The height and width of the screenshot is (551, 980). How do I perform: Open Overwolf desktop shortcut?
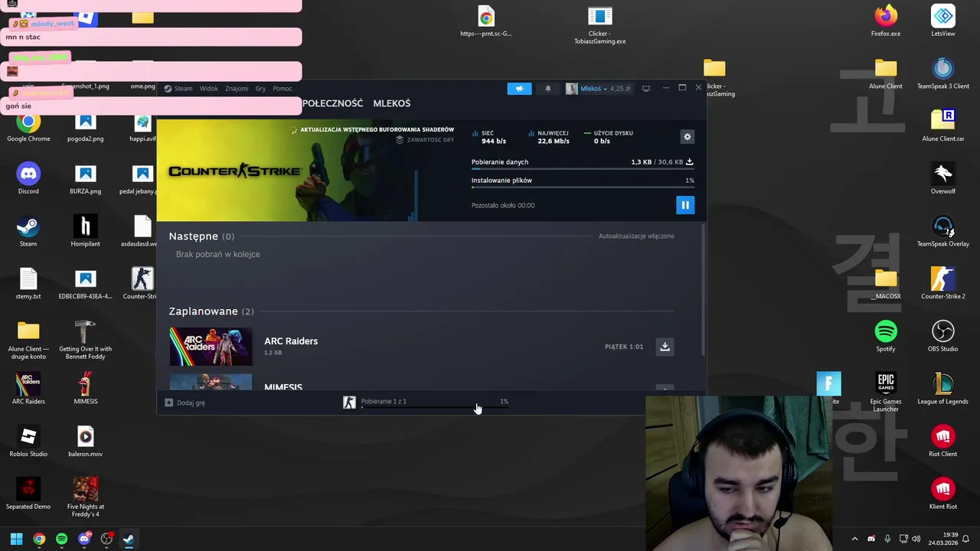(943, 179)
